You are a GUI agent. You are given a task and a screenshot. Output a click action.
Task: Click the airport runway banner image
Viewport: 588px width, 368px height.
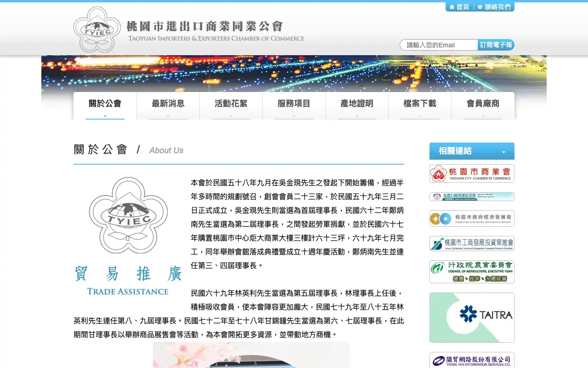click(294, 74)
